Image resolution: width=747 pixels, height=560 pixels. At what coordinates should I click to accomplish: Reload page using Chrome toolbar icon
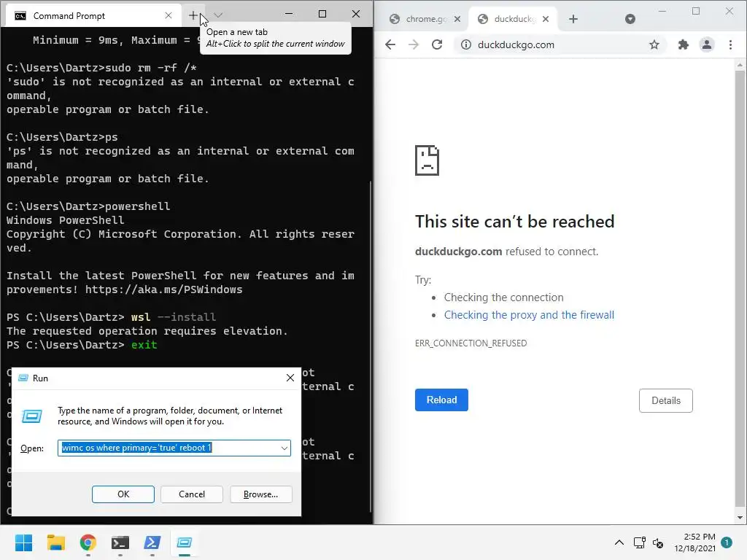pos(437,44)
